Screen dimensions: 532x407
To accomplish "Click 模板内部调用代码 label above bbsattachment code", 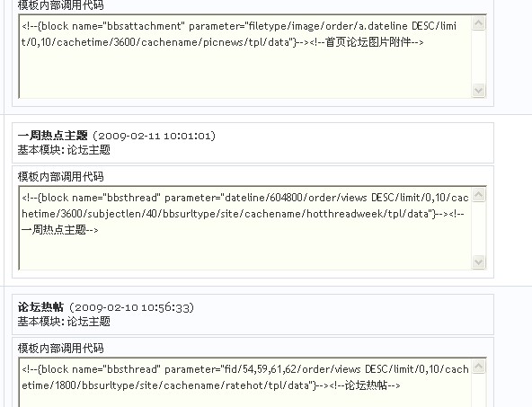I will pyautogui.click(x=60, y=5).
